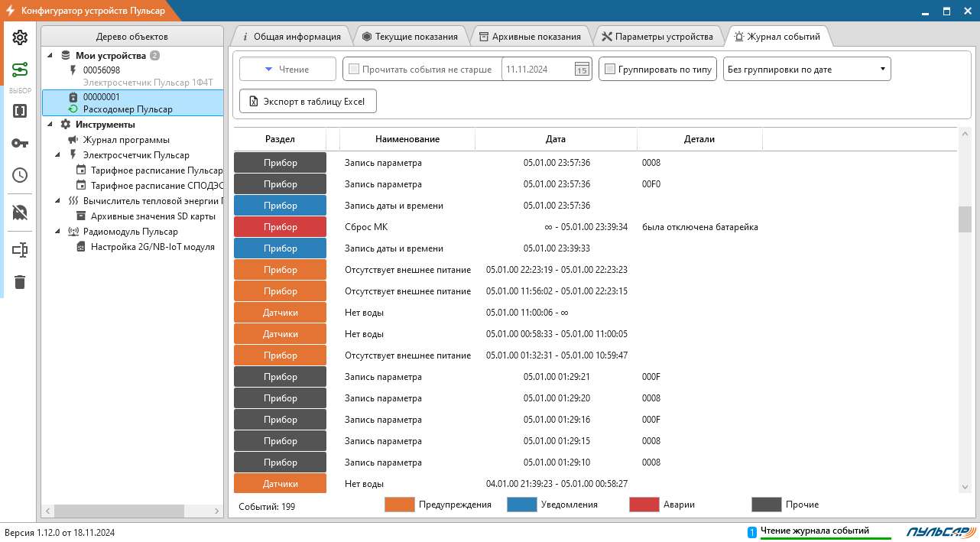Click archive box icon of Архивные значения SD

click(81, 216)
